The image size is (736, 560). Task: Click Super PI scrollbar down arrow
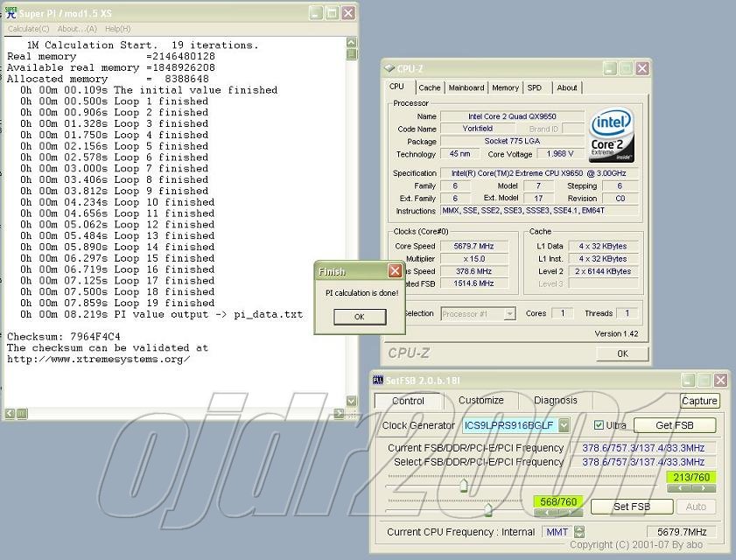click(351, 401)
